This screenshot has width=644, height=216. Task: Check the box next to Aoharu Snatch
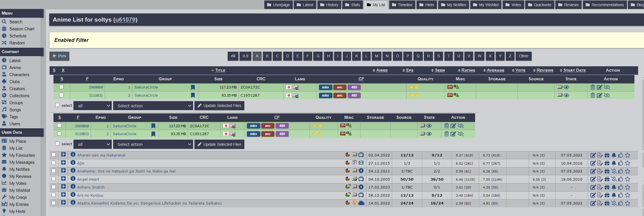point(54,187)
